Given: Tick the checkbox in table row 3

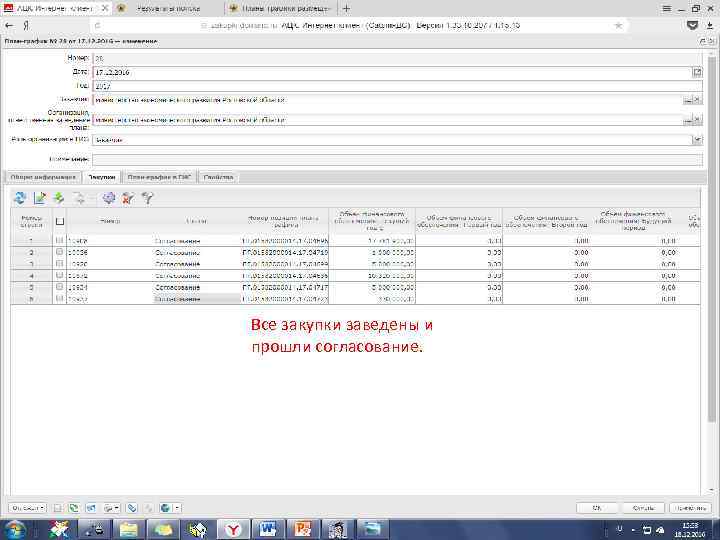Looking at the screenshot, I should [x=59, y=264].
